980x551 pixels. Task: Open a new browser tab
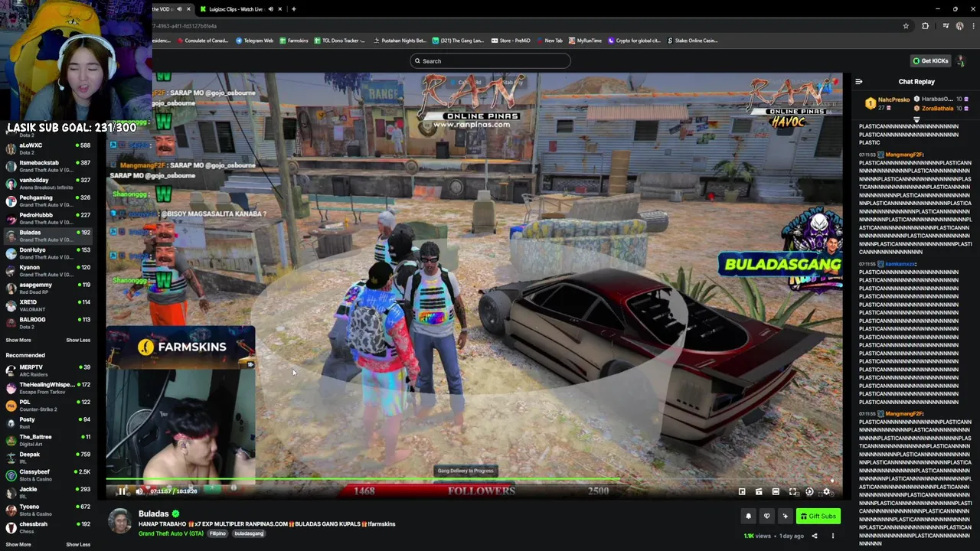(293, 9)
